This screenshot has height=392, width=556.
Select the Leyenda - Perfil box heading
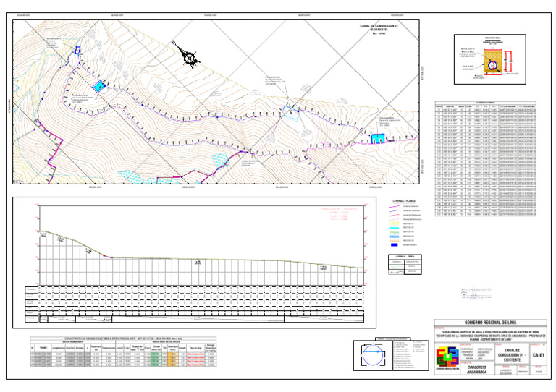point(405,256)
